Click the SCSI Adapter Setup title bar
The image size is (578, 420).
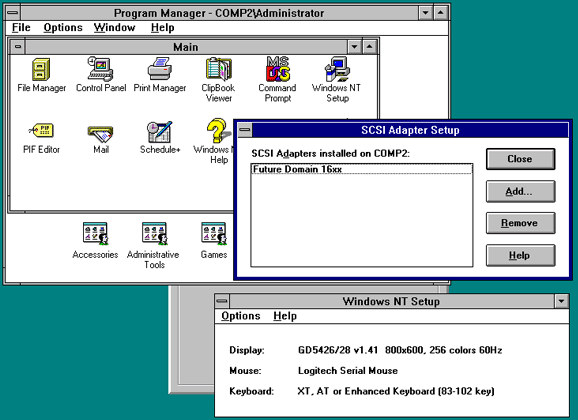410,130
